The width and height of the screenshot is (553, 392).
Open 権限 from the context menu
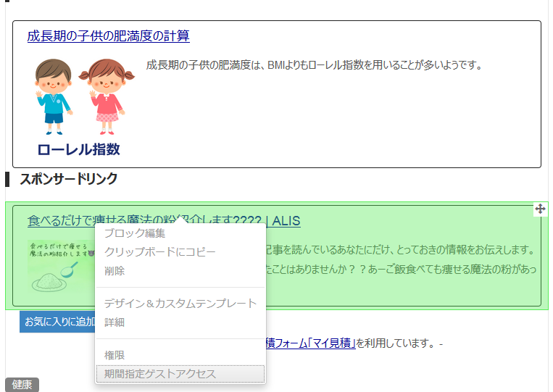click(x=115, y=355)
